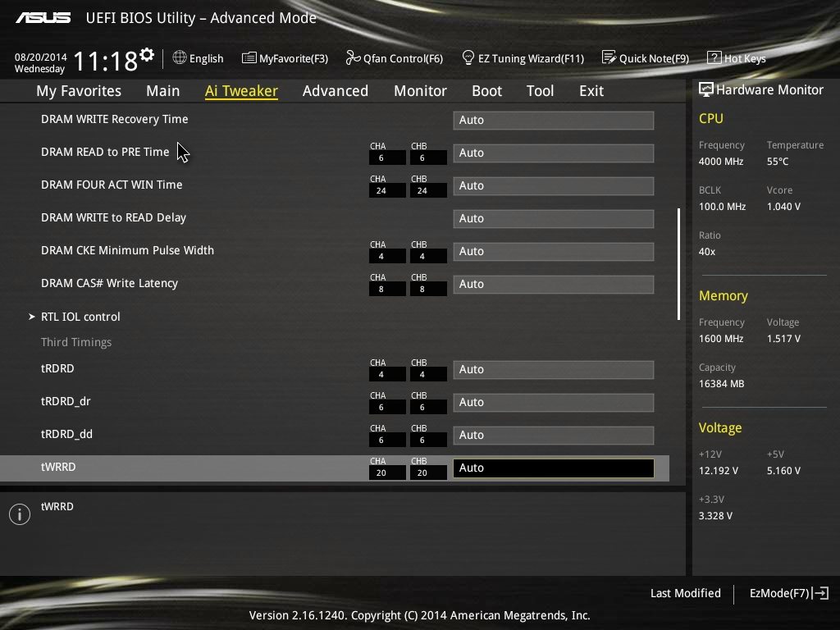Open the Tool tab
This screenshot has width=840, height=630.
coord(540,91)
